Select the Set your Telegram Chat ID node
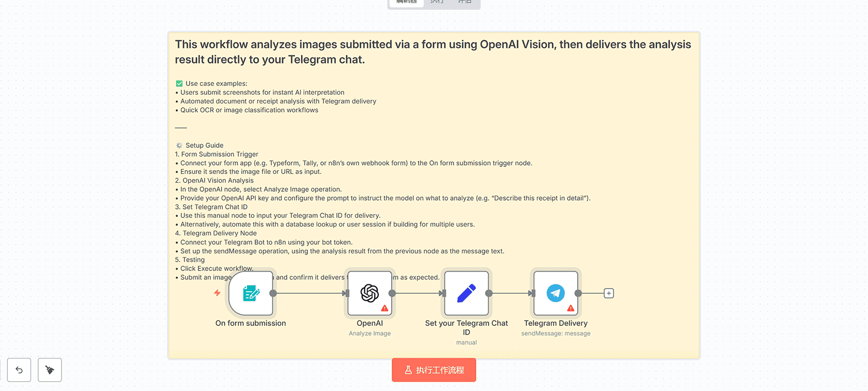The image size is (868, 391). click(466, 293)
